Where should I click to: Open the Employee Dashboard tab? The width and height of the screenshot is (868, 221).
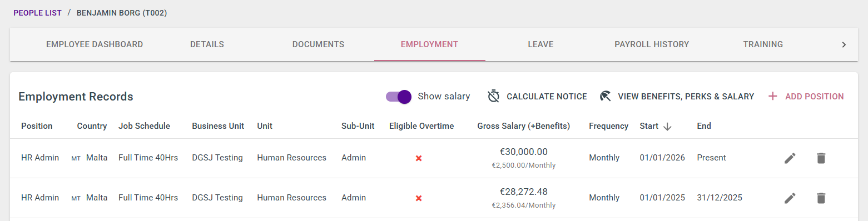(x=95, y=44)
